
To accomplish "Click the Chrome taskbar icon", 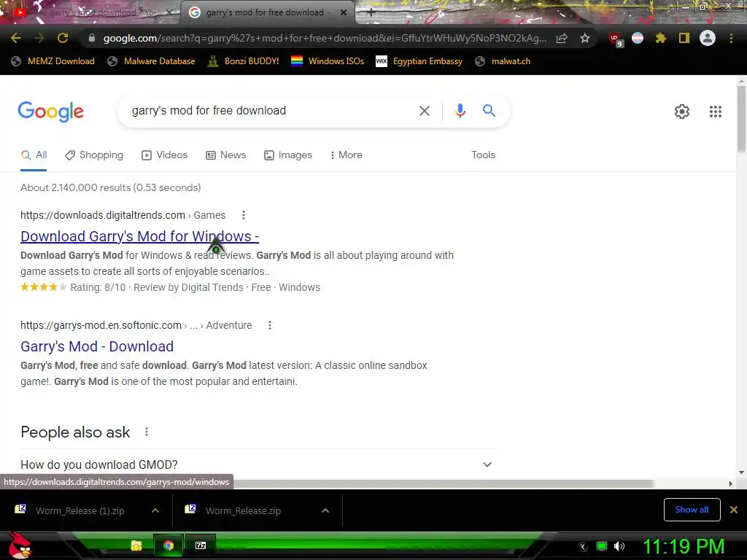I will click(169, 545).
